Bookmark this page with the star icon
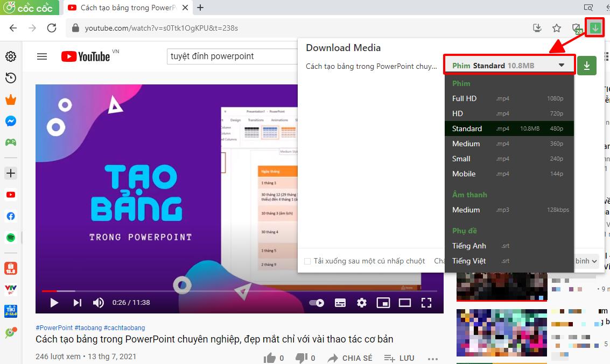 (x=557, y=28)
